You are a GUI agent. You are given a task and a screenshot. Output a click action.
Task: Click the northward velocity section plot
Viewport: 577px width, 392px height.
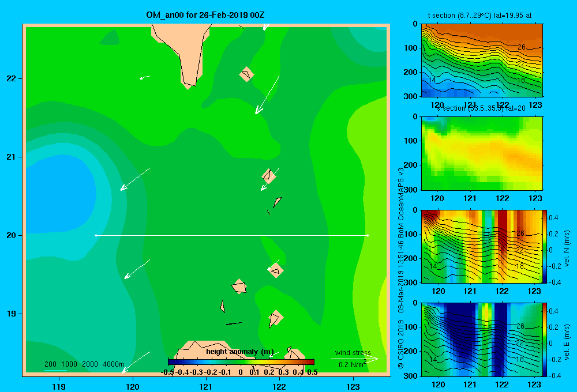482,246
